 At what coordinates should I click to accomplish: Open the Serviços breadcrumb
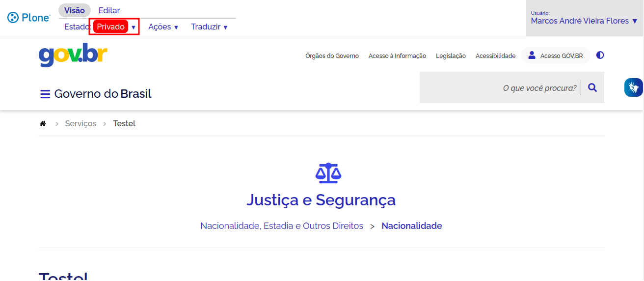click(x=80, y=123)
